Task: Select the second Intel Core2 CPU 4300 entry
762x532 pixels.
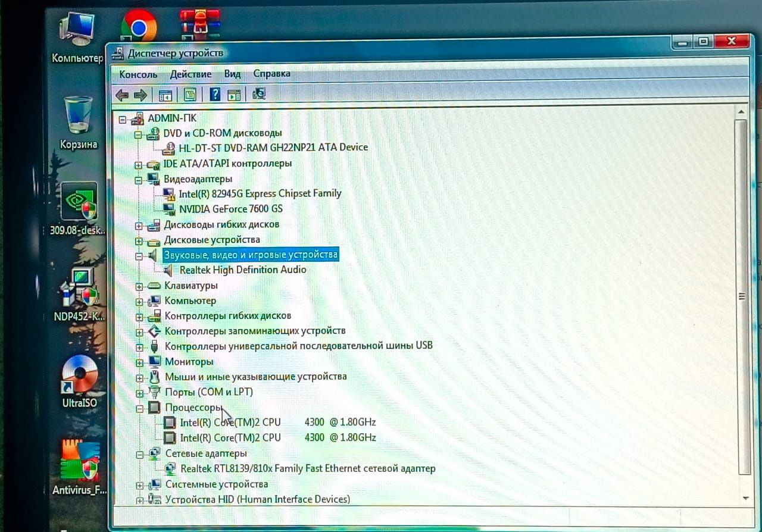Action: pyautogui.click(x=278, y=437)
